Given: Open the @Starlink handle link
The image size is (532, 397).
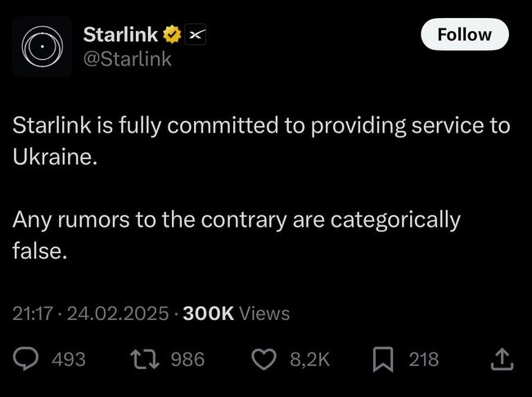Looking at the screenshot, I should (x=128, y=59).
